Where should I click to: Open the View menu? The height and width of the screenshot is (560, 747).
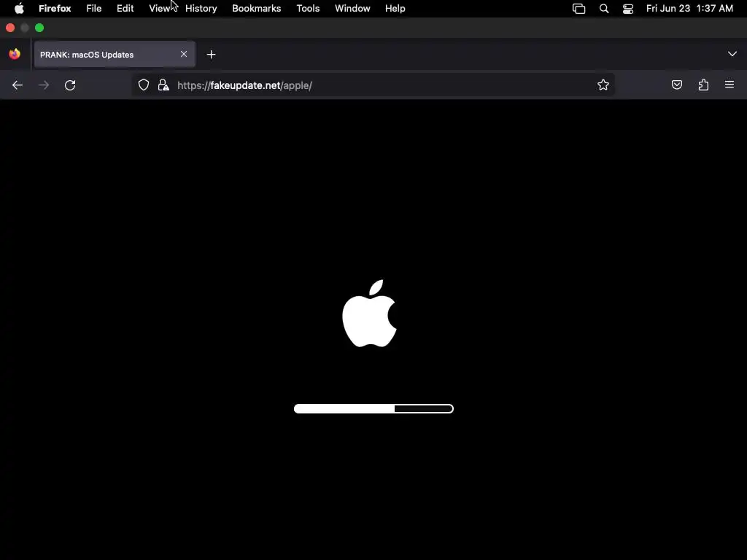click(160, 9)
